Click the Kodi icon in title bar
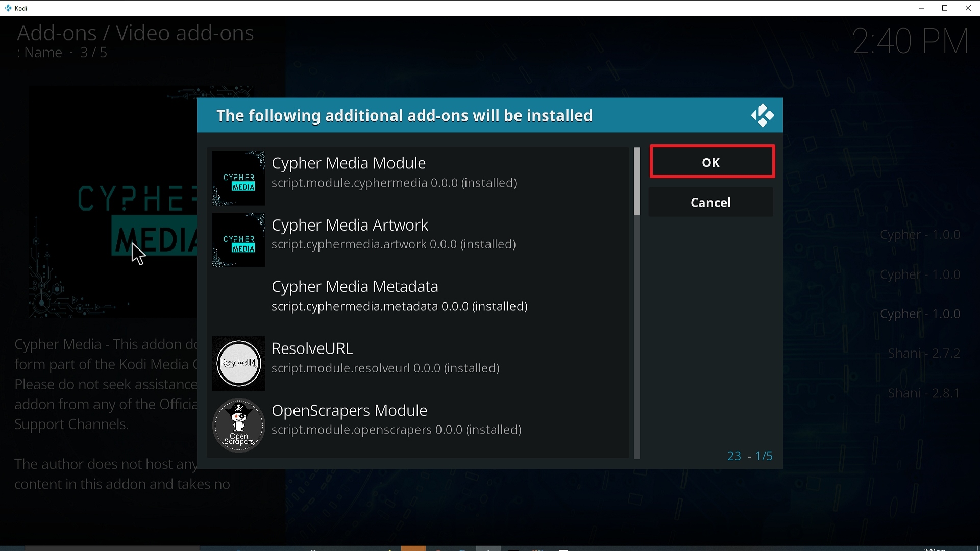This screenshot has width=980, height=551. click(8, 8)
